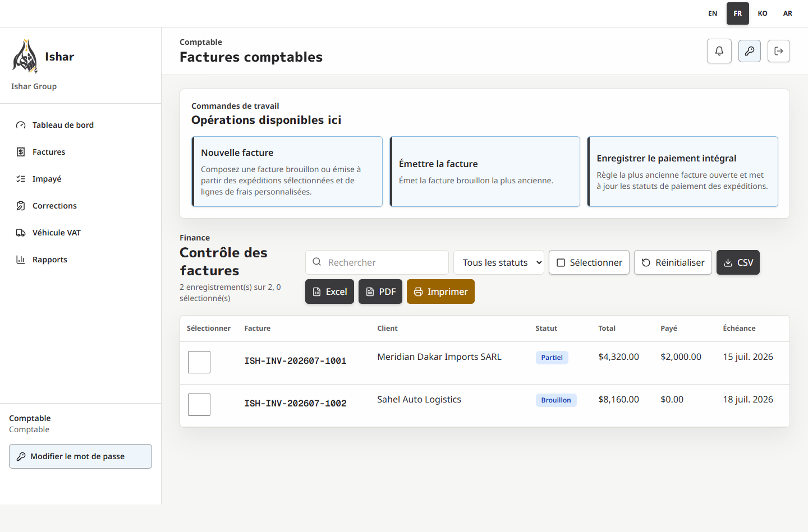808x532 pixels.
Task: Open the Nouvelle facture operation card
Action: (287, 172)
